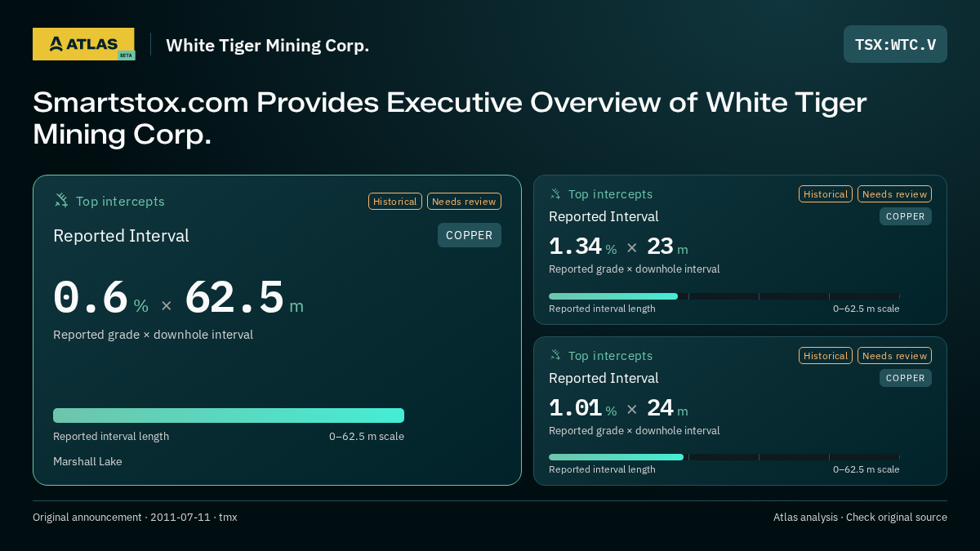Click the 24 m interval value
980x551 pixels.
coord(667,408)
